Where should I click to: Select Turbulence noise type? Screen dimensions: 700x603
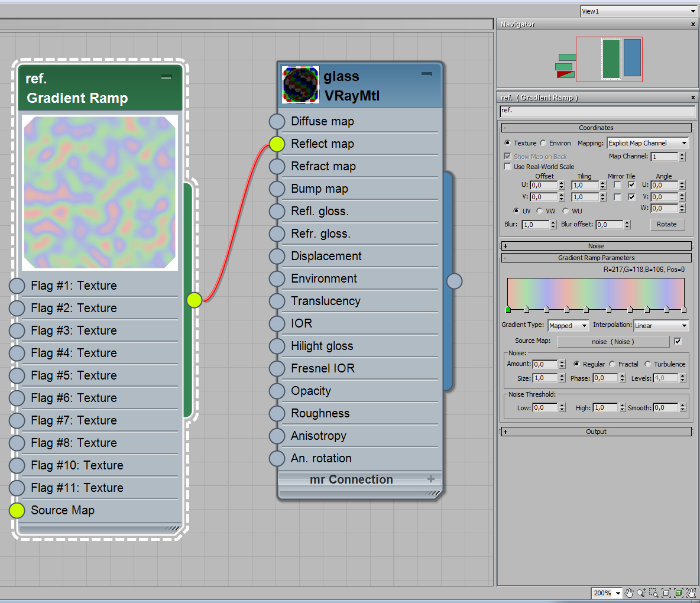click(x=647, y=364)
